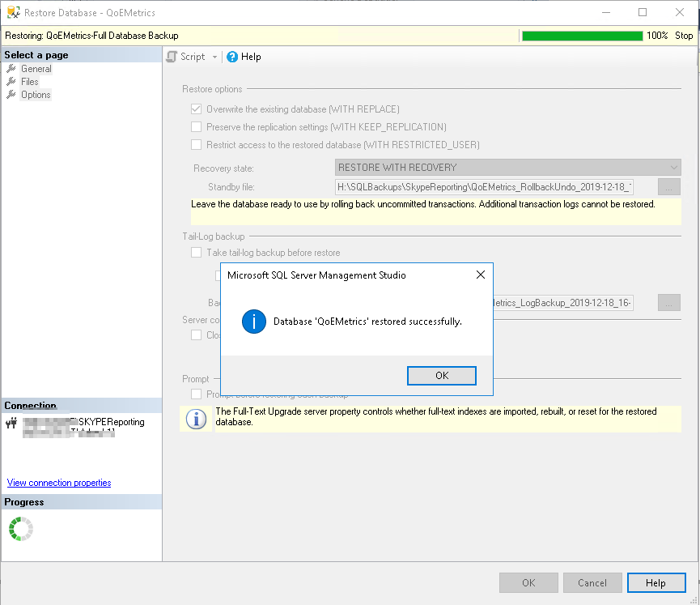Close the Microsoft SQL Server Management Studio popup

pyautogui.click(x=481, y=275)
